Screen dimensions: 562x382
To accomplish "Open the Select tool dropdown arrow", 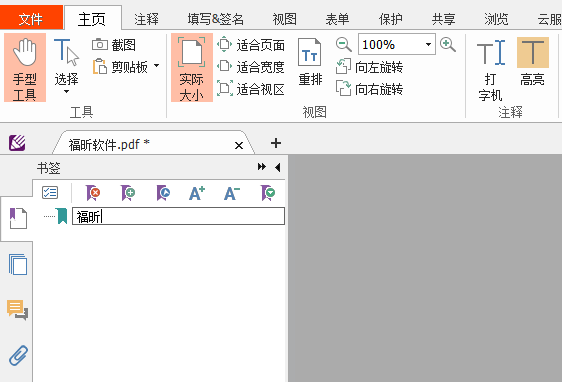I will [x=66, y=92].
